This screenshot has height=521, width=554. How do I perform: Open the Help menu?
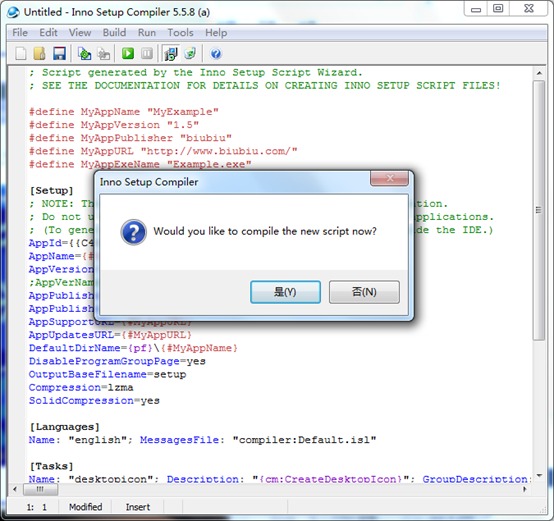coord(216,33)
